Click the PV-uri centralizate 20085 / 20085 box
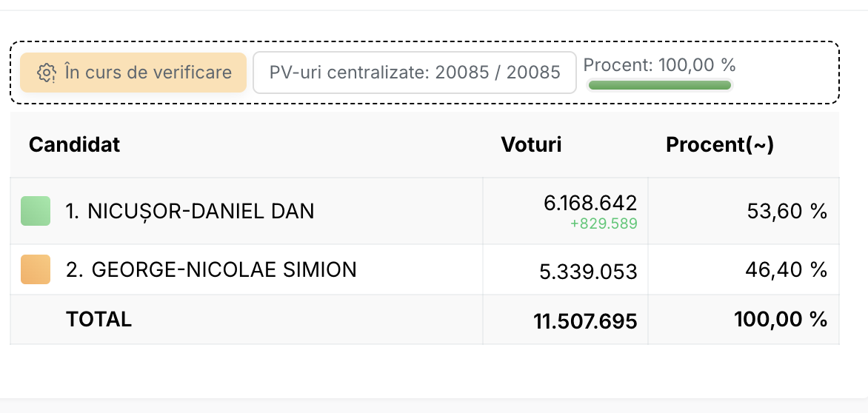Screen dimensions: 868x413 415,73
